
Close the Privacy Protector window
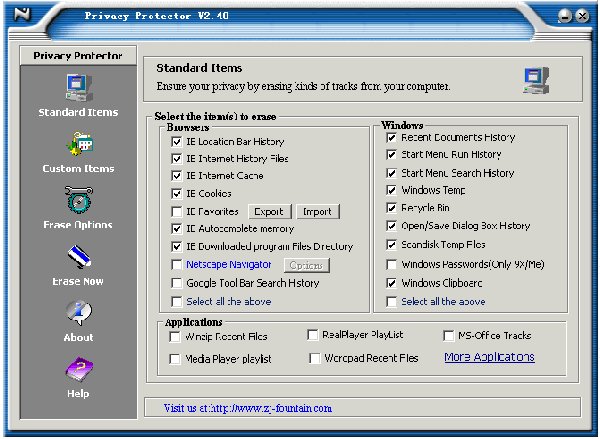point(582,16)
